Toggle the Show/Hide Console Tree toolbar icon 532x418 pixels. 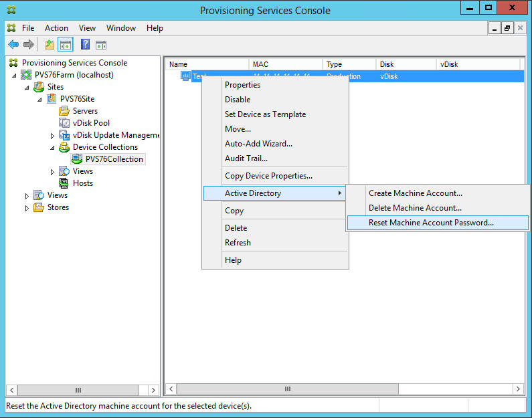[66, 44]
